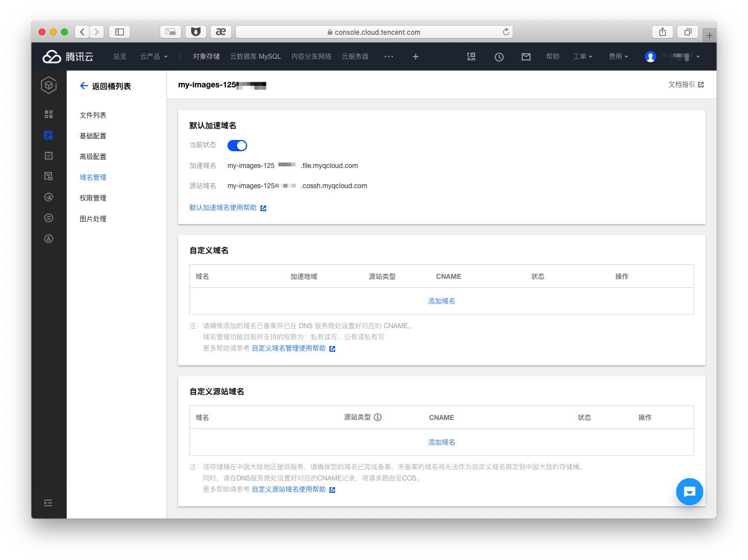The image size is (748, 560).
Task: Expand the 云产品 dropdown menu
Action: [x=154, y=57]
